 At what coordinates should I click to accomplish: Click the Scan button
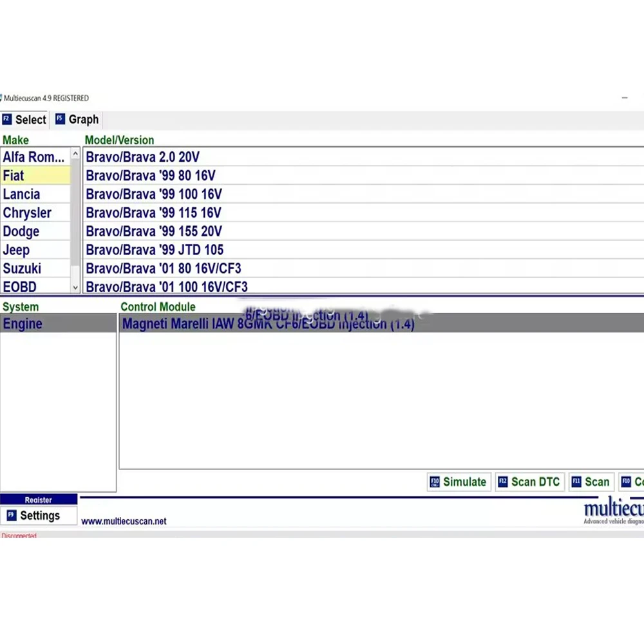point(591,481)
